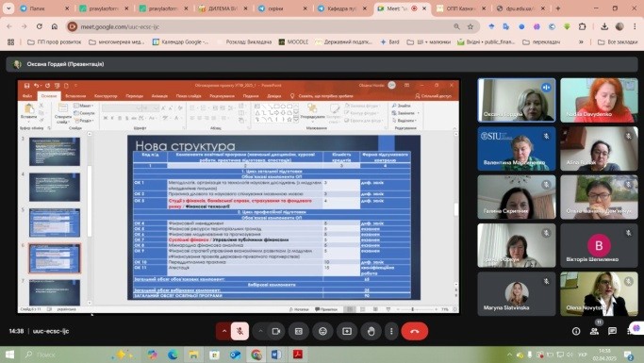Open the meeting details info icon

576,331
